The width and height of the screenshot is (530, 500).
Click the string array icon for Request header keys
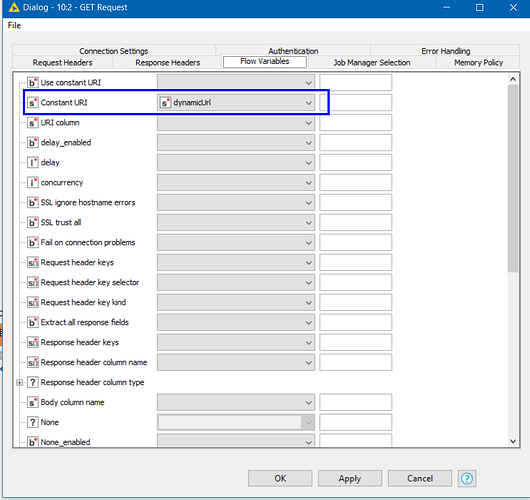(x=32, y=262)
